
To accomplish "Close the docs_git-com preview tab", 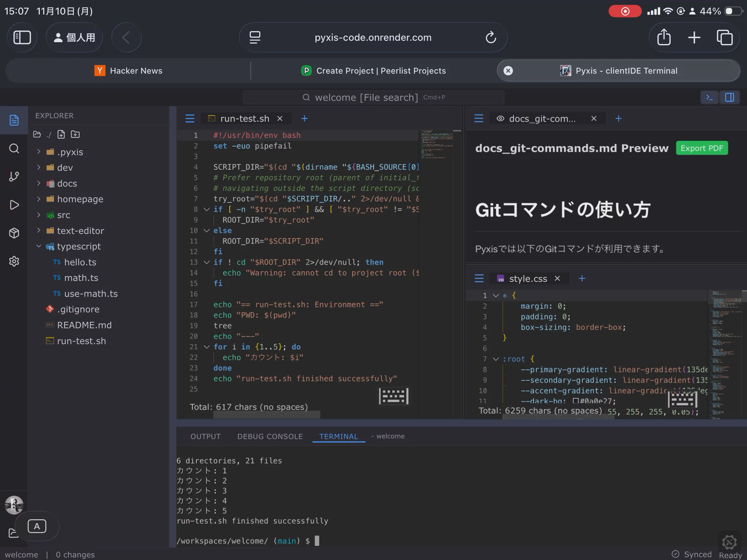I will tap(594, 118).
